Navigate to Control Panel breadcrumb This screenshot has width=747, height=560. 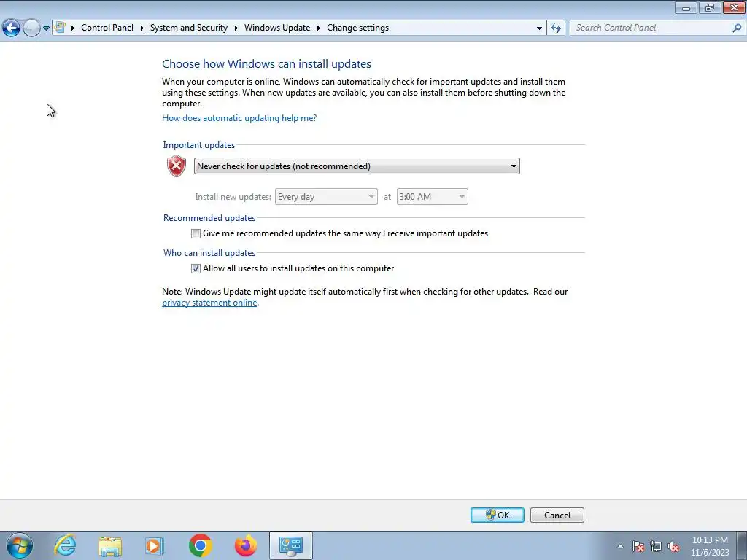(x=107, y=28)
